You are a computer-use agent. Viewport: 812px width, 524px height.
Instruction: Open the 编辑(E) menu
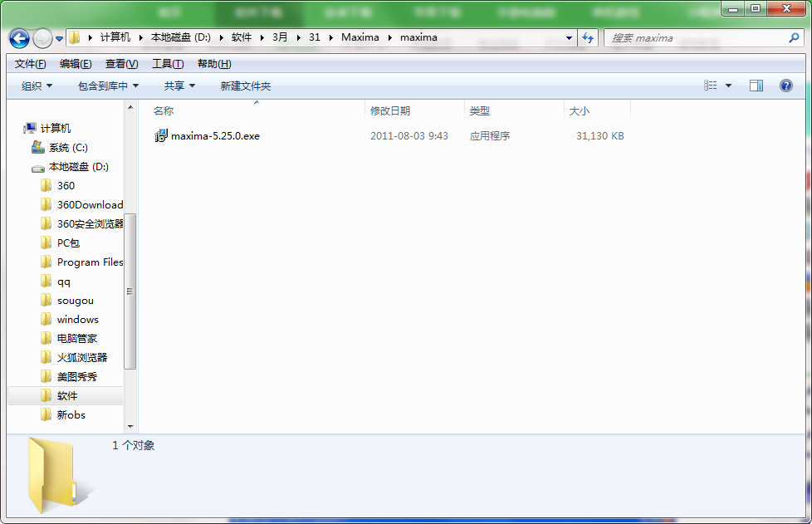pyautogui.click(x=76, y=64)
